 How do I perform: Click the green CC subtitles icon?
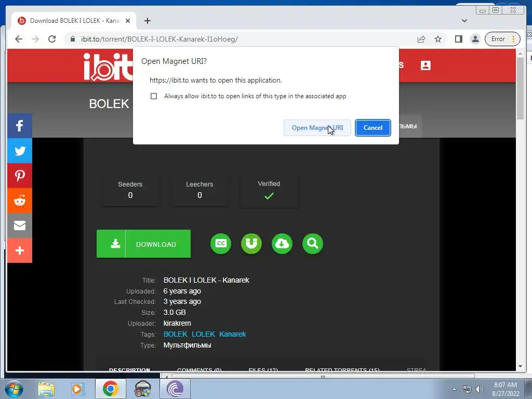coord(221,244)
